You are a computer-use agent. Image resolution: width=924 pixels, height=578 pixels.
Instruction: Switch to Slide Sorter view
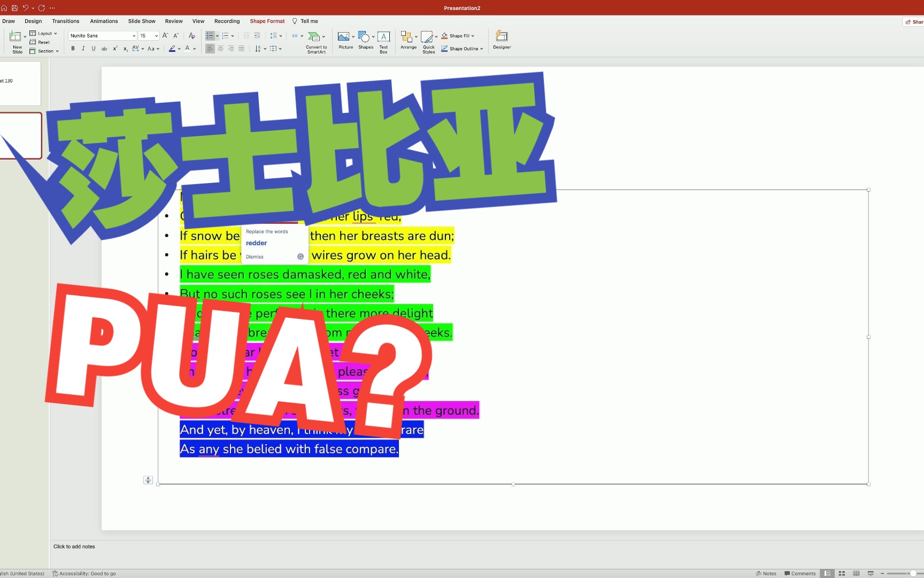pos(842,573)
